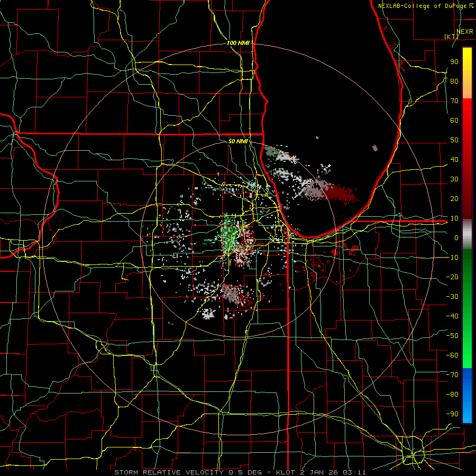Click the 60 value on velocity scale

coord(454,120)
